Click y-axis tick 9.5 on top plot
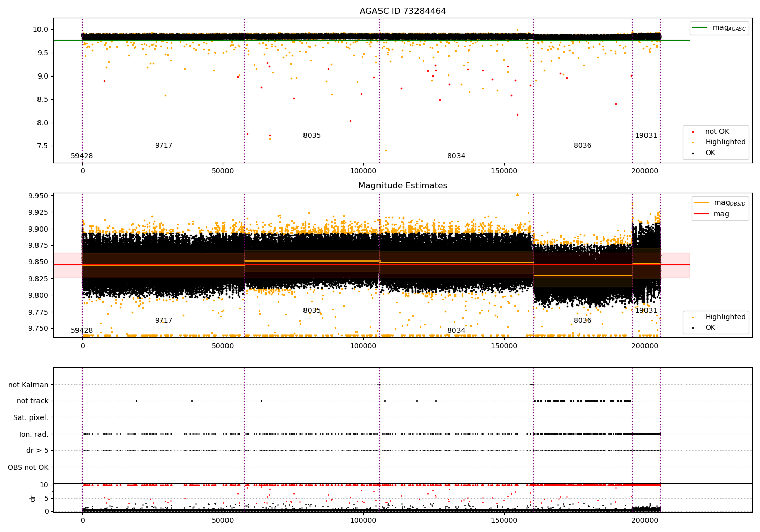The image size is (760, 532). (43, 53)
